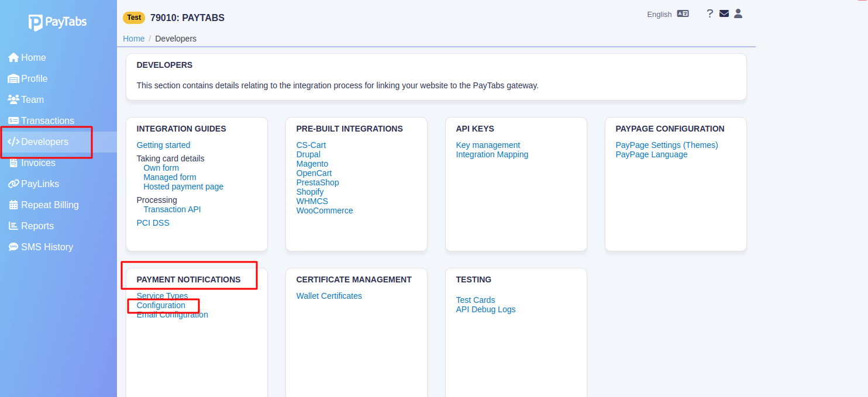The image size is (868, 397).
Task: Open the PCI DSS link
Action: point(153,223)
